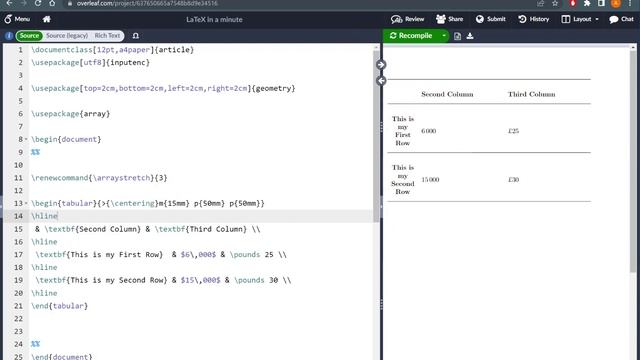Recompile the document
The image size is (640, 360).
[x=411, y=36]
